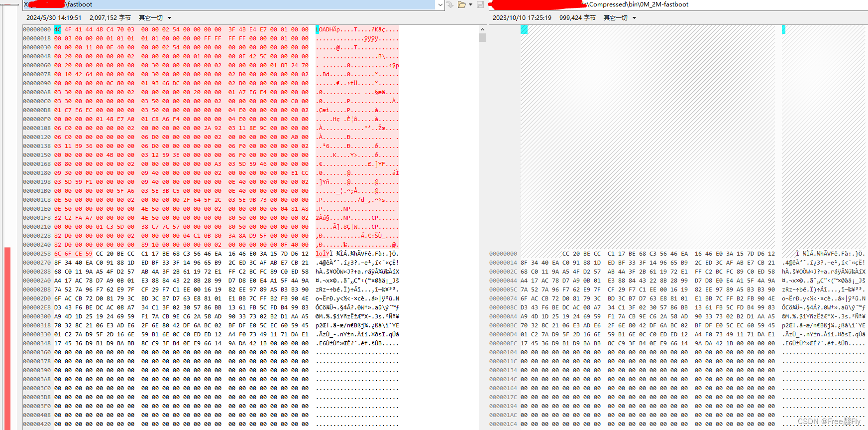Screen dimensions: 868x430
Task: Click the LOADHÄp ASCII text in left pane
Action: click(x=328, y=30)
